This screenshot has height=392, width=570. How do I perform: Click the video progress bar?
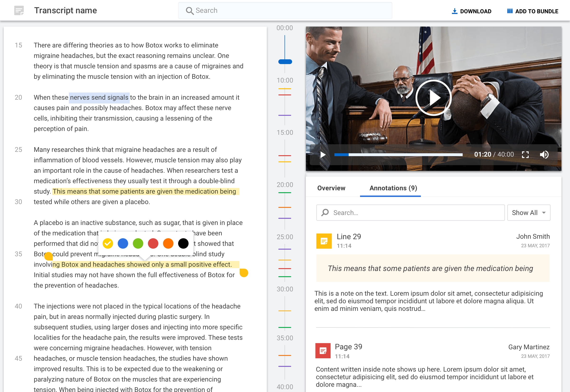(398, 155)
